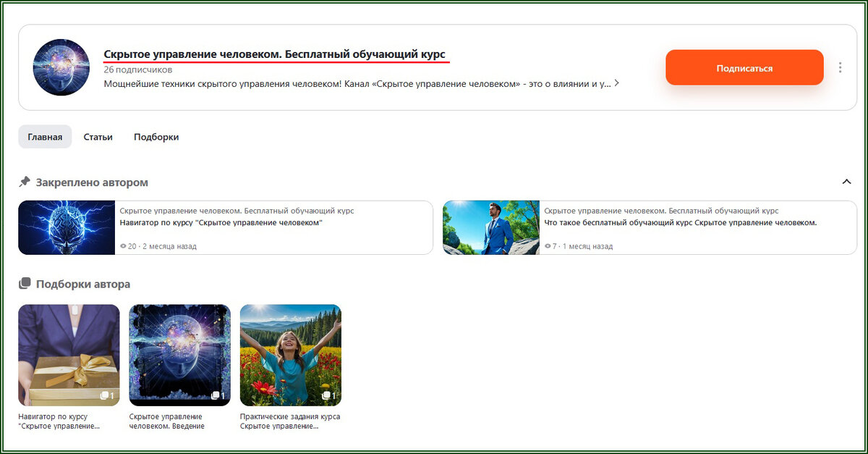This screenshot has width=868, height=454.
Task: Click the item count badge on flower field collection
Action: click(x=328, y=395)
